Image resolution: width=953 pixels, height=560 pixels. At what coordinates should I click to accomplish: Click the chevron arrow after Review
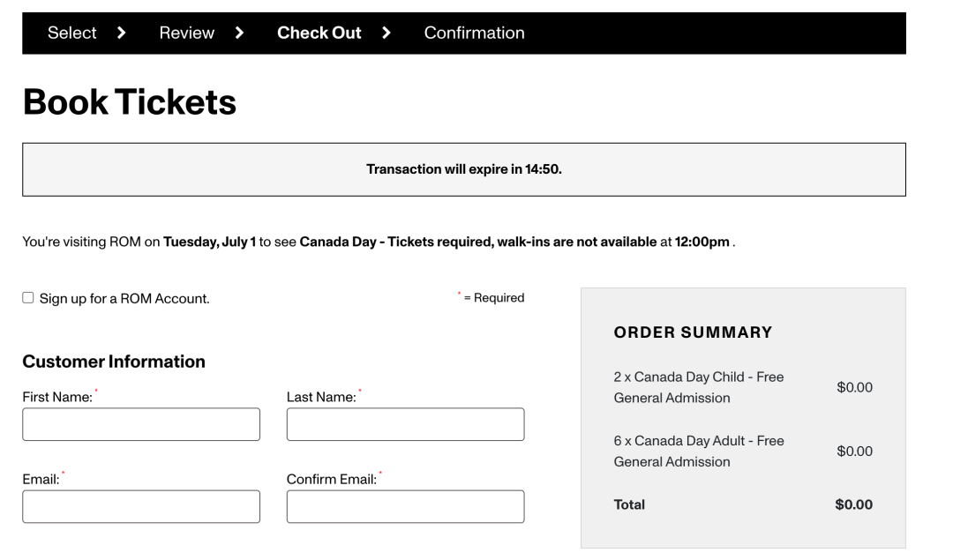point(239,33)
